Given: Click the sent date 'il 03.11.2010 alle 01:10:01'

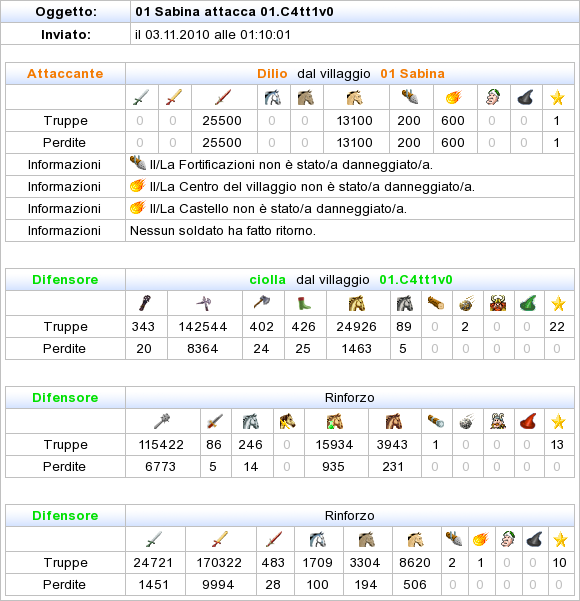Looking at the screenshot, I should pyautogui.click(x=213, y=35).
